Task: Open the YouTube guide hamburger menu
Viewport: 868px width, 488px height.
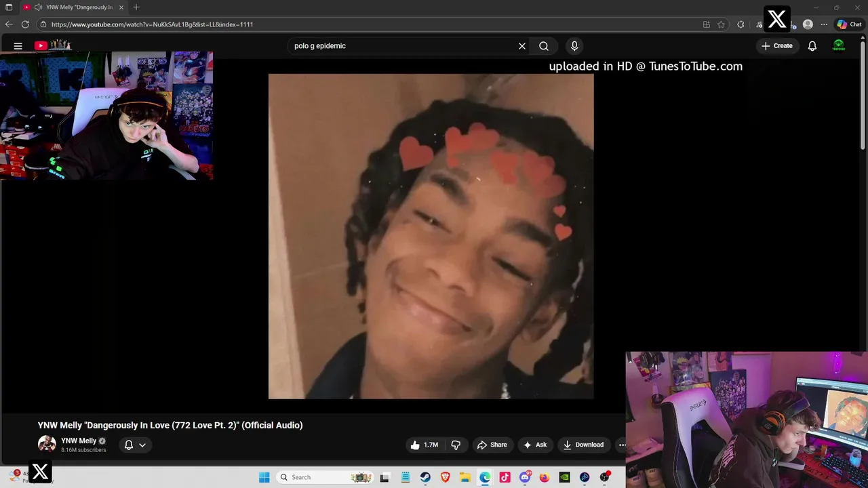Action: tap(18, 46)
